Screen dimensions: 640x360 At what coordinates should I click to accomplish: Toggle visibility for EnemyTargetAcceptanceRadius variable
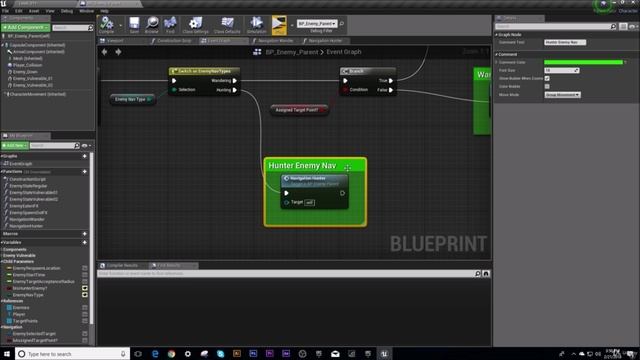pyautogui.click(x=85, y=282)
